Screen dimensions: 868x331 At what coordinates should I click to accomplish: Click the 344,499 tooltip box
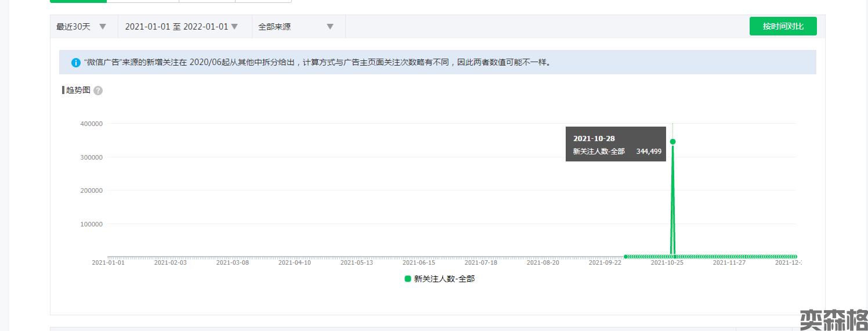click(x=616, y=145)
